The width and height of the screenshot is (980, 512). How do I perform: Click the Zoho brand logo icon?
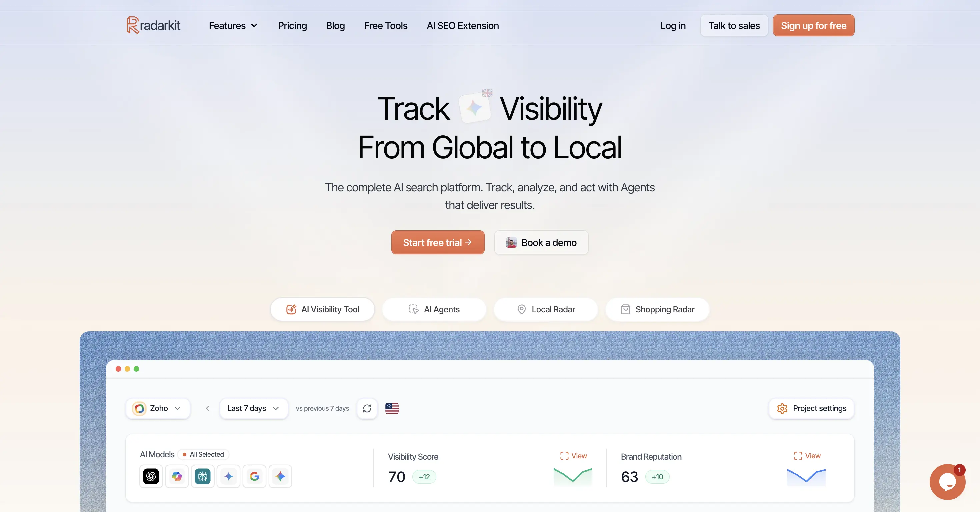point(140,409)
